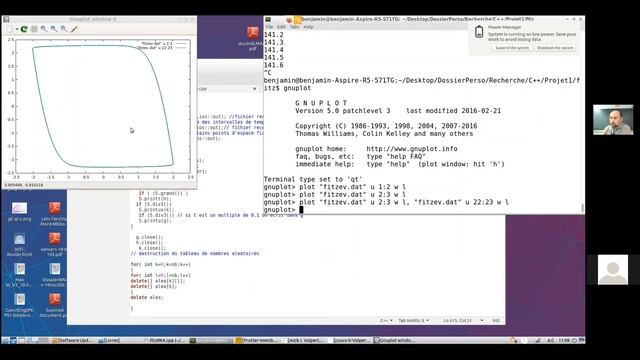Open the ConstEng document desktop icon
The image size is (640, 360).
point(19,305)
